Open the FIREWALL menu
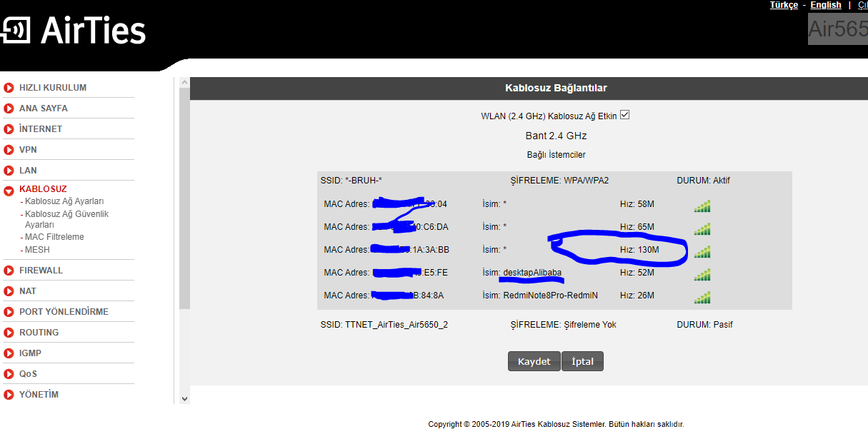 (x=41, y=271)
